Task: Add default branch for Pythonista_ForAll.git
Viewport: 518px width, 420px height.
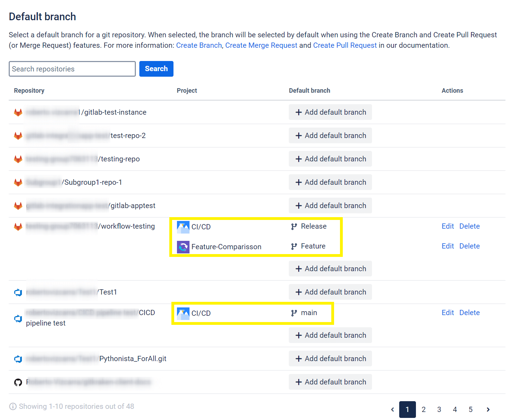Action: pos(330,359)
